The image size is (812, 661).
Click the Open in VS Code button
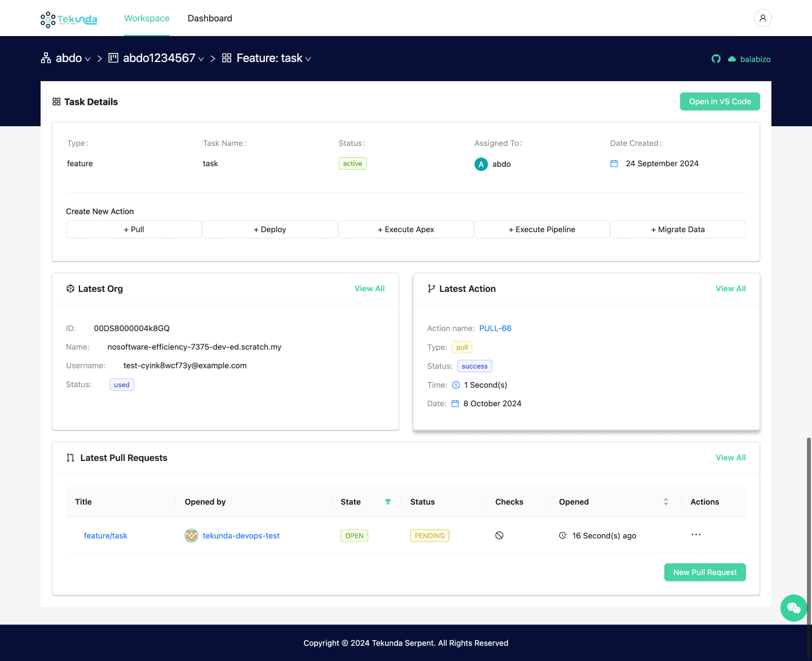(720, 101)
